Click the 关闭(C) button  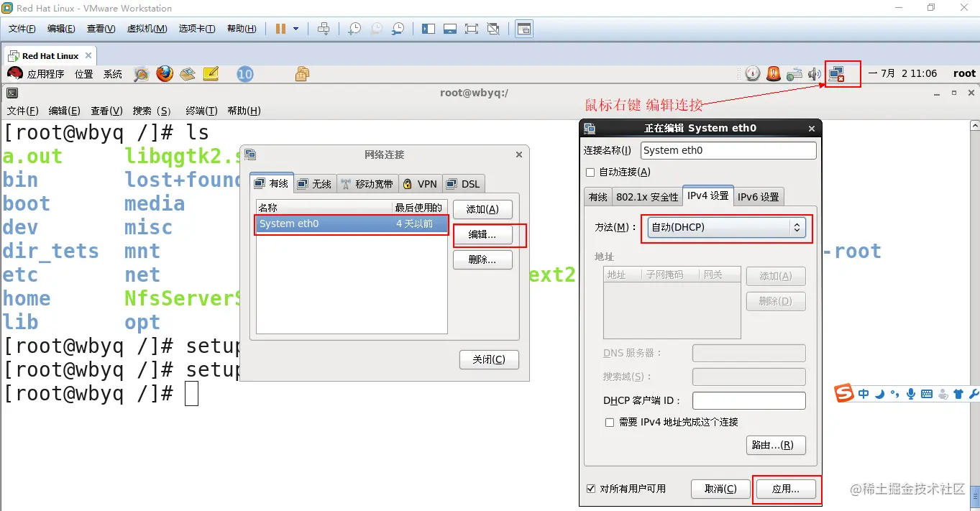tap(489, 359)
